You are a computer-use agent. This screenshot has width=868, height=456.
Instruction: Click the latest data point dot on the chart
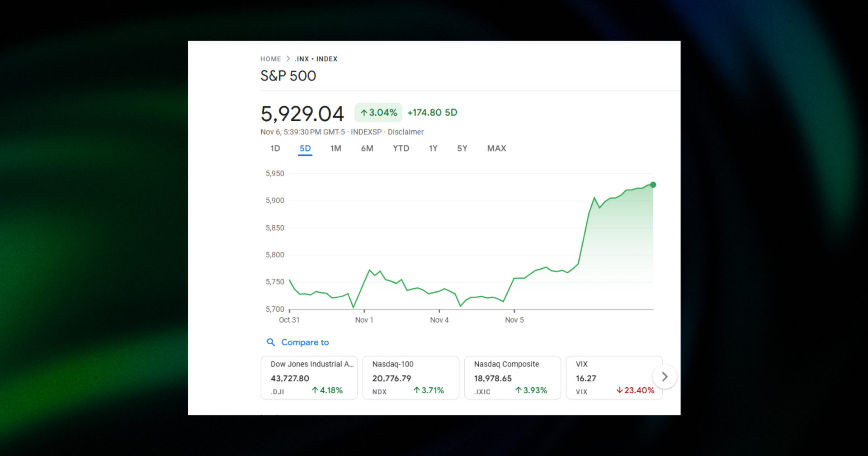(x=652, y=185)
